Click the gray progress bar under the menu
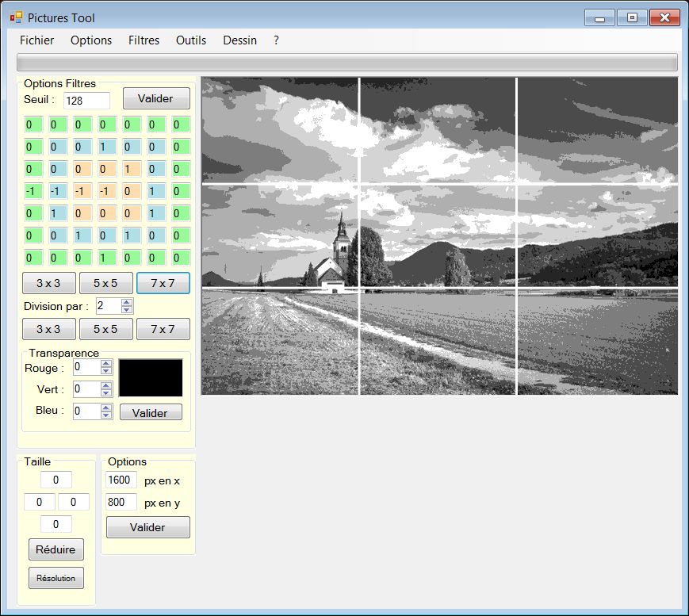689x616 pixels. (x=347, y=63)
